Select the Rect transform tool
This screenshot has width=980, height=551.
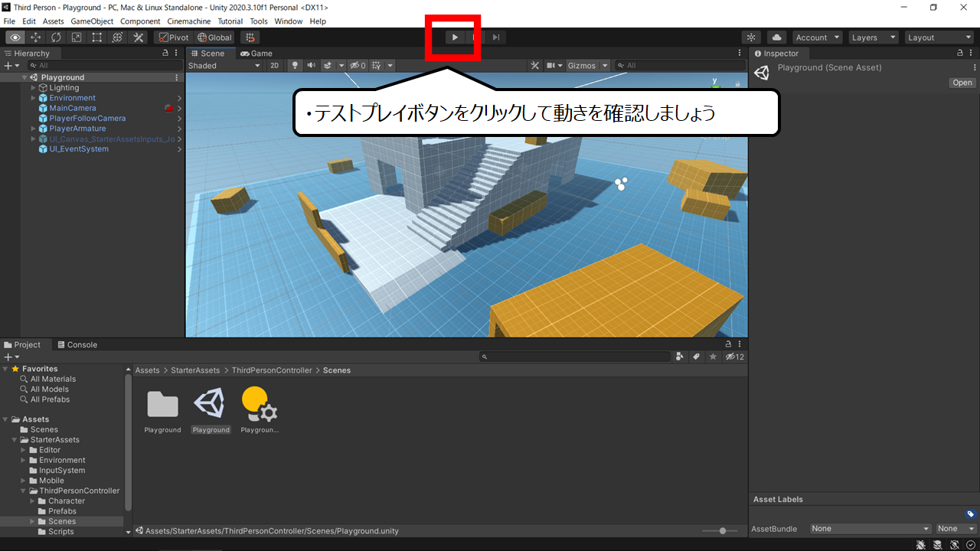(97, 37)
